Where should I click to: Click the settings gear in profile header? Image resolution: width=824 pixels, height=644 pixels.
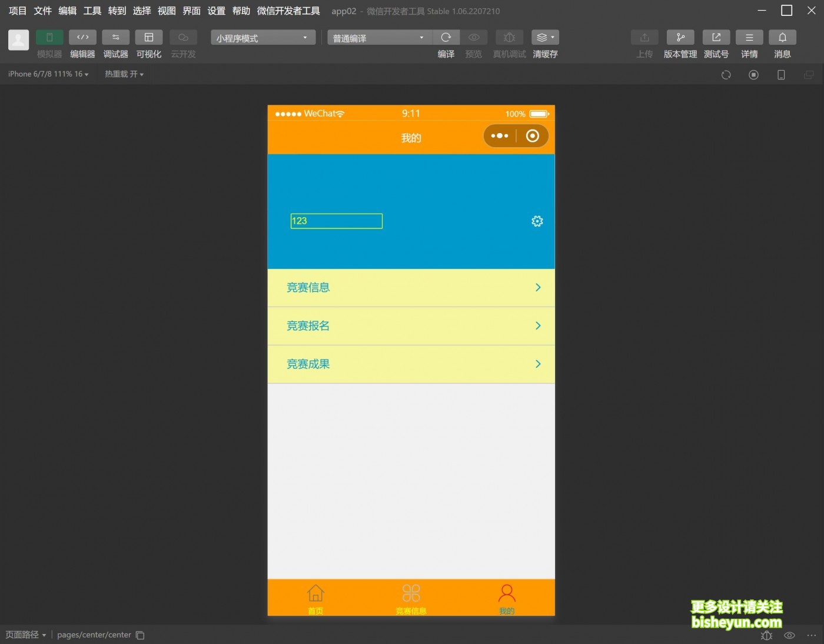coord(537,221)
